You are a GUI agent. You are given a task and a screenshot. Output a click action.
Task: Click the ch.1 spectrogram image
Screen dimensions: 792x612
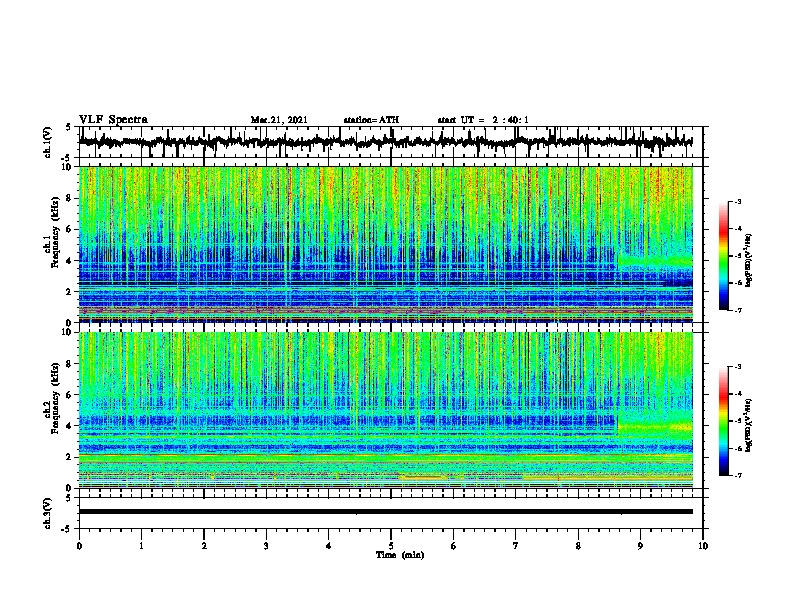tap(385, 244)
